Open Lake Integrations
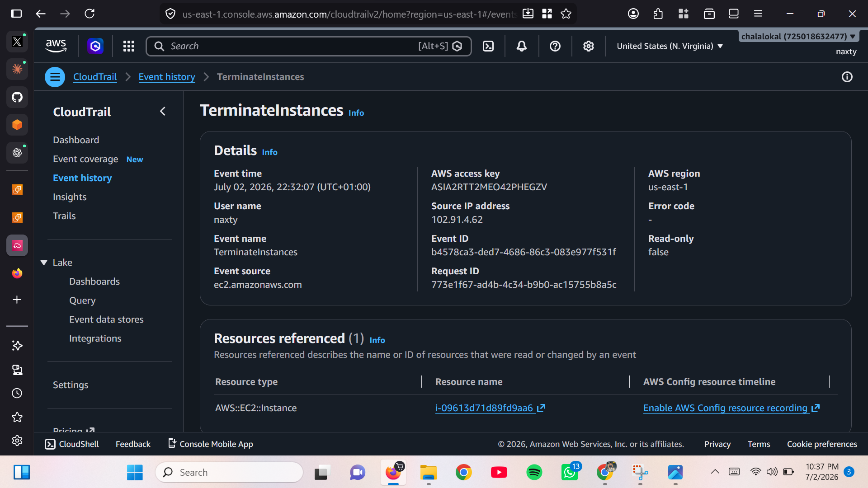The image size is (868, 488). point(95,338)
